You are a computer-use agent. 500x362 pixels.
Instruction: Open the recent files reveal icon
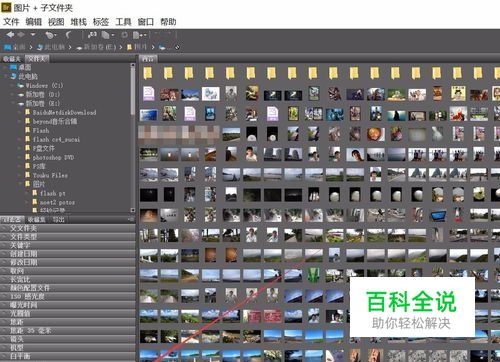tap(51, 35)
